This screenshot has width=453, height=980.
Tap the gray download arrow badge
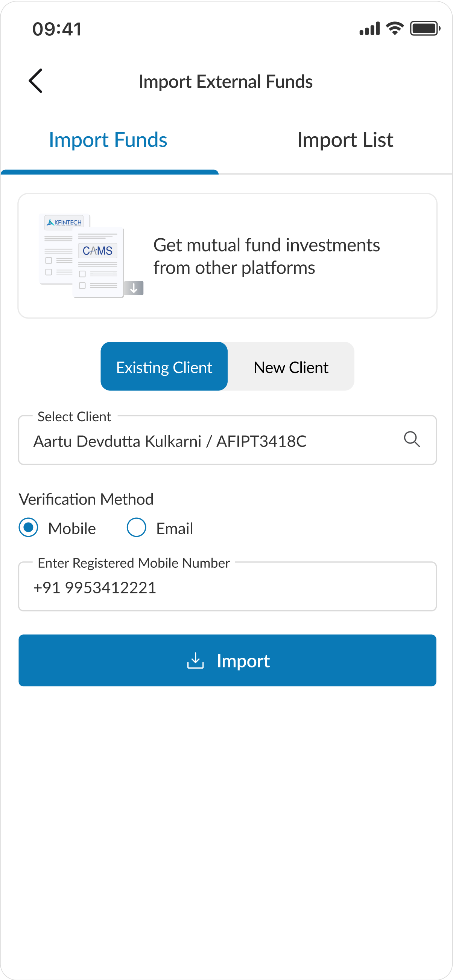coord(134,288)
